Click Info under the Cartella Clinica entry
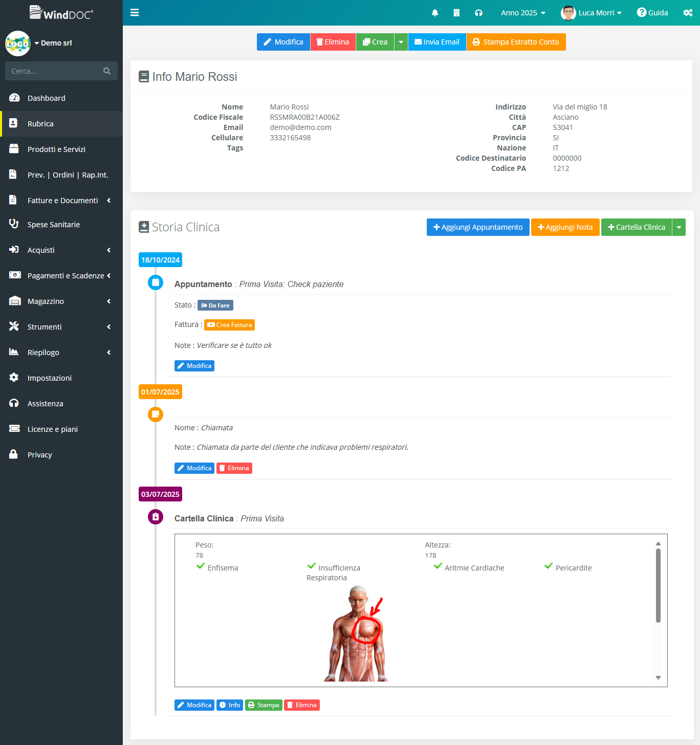The width and height of the screenshot is (700, 745). 230,705
